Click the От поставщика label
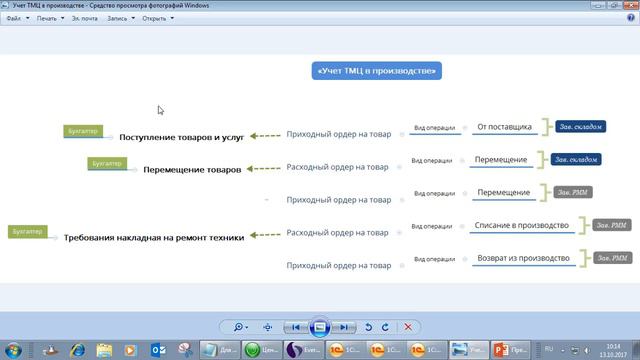Image resolution: width=640 pixels, height=360 pixels. [x=504, y=127]
